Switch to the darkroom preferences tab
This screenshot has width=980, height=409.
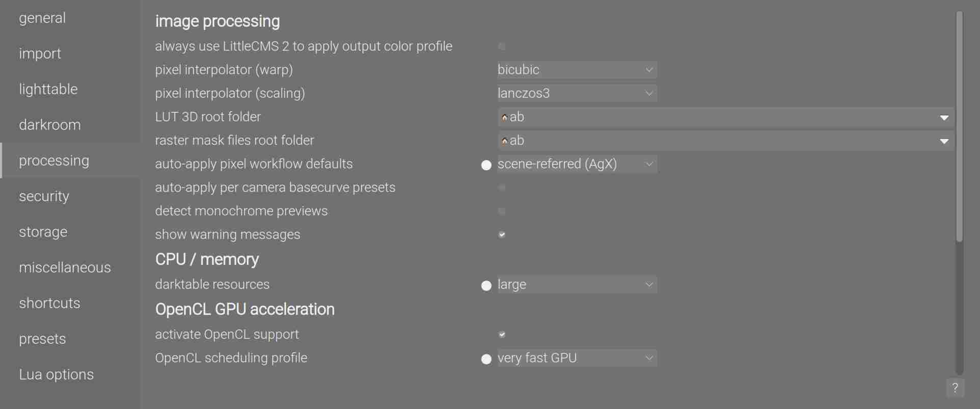point(50,125)
